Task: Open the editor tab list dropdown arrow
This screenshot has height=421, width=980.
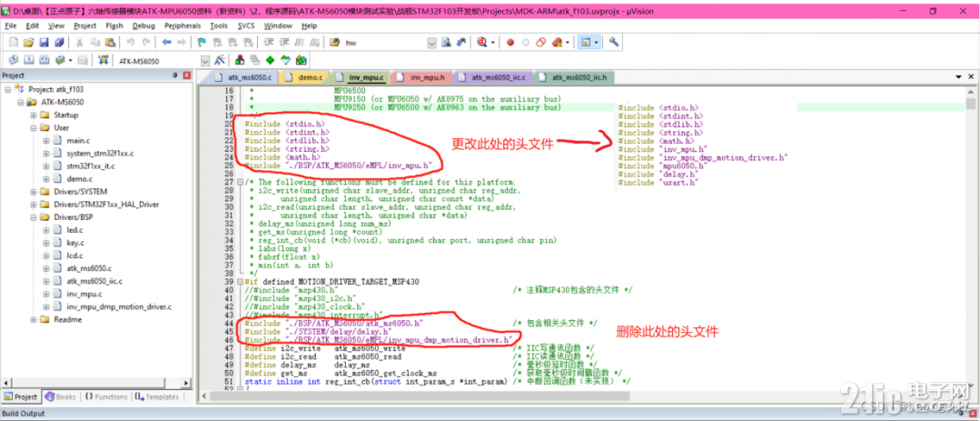Action: [x=959, y=76]
